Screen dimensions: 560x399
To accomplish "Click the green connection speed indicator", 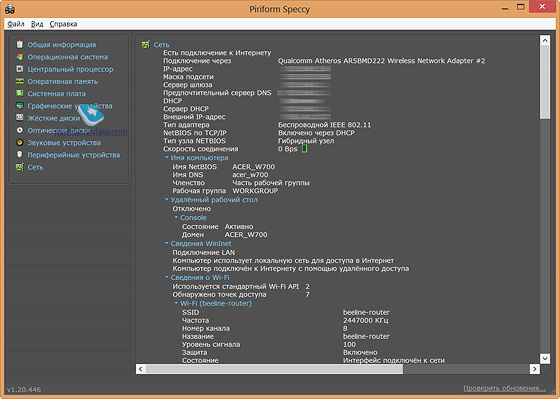I will point(305,149).
